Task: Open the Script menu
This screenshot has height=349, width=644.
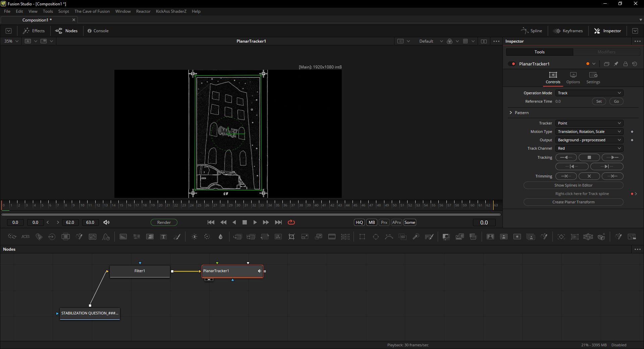Action: coord(63,11)
